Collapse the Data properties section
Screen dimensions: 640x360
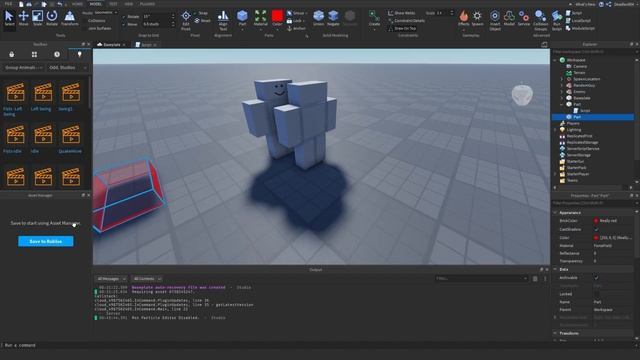click(555, 269)
